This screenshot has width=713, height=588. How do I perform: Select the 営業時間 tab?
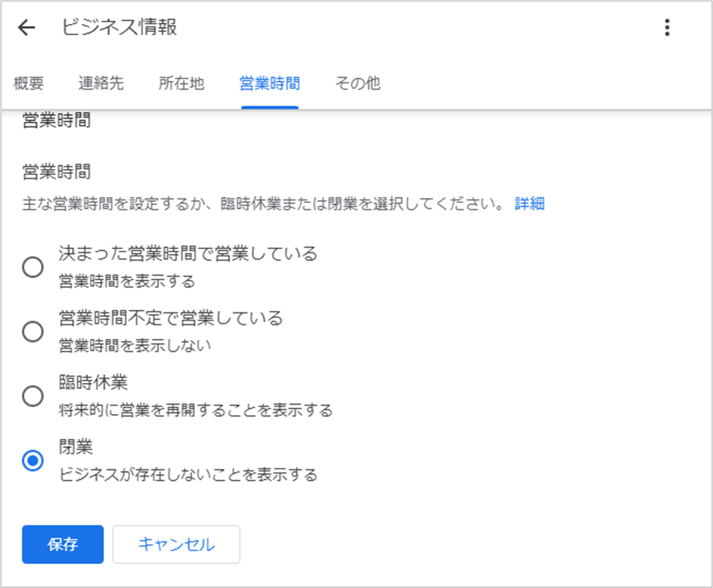click(270, 83)
